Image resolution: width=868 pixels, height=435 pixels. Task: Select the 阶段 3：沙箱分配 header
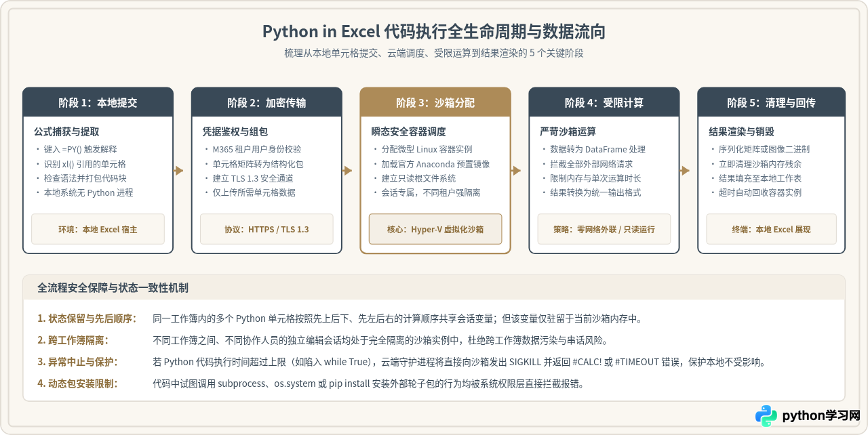(435, 102)
